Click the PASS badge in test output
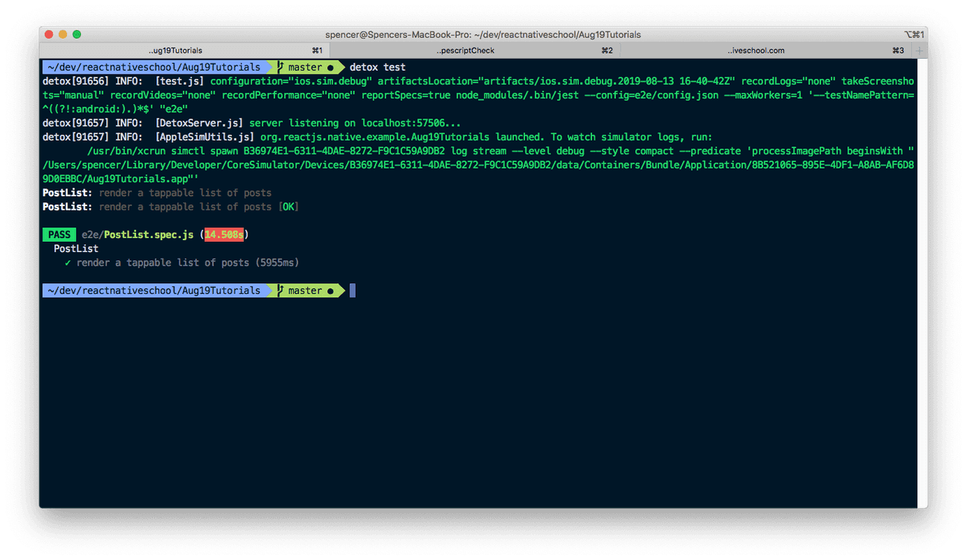This screenshot has width=967, height=560. click(59, 234)
